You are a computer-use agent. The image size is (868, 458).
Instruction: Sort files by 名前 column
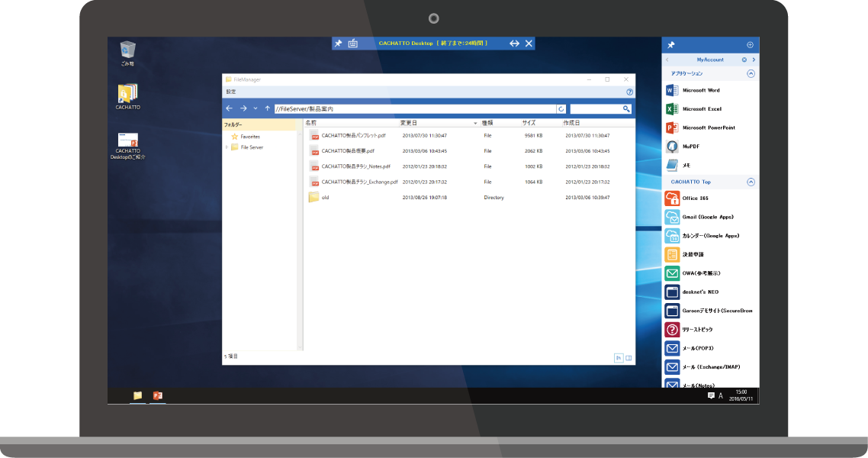311,123
